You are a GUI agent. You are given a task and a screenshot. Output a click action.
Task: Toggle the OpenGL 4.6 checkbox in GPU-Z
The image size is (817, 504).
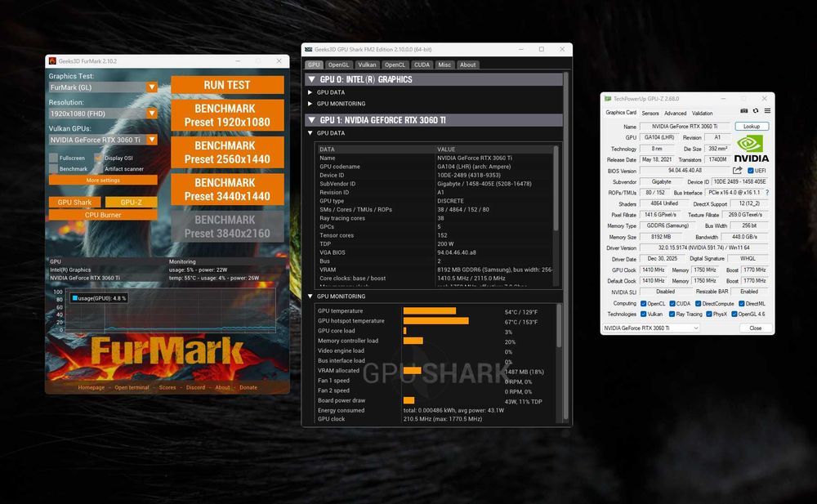click(734, 314)
